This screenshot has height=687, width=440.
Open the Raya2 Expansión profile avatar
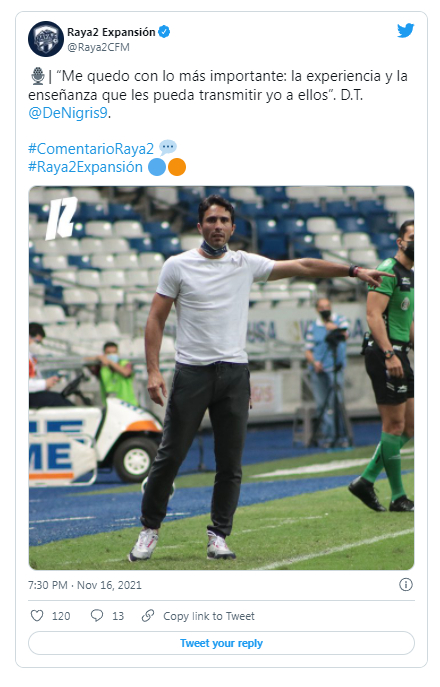[x=46, y=39]
